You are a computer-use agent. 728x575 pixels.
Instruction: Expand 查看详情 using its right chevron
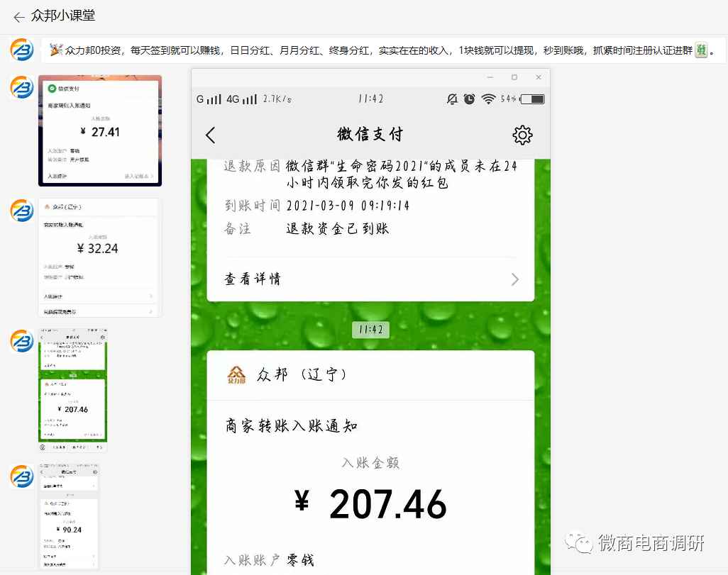tap(515, 279)
